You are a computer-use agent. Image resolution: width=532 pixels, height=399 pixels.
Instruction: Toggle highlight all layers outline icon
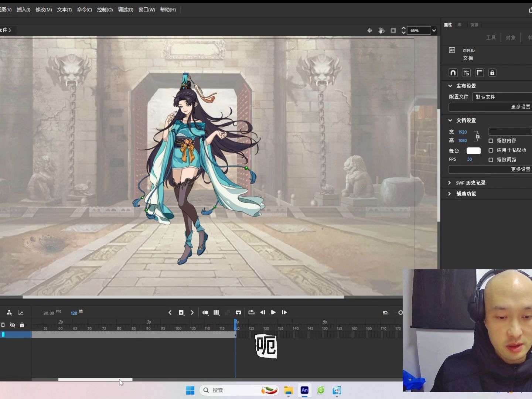click(3, 325)
